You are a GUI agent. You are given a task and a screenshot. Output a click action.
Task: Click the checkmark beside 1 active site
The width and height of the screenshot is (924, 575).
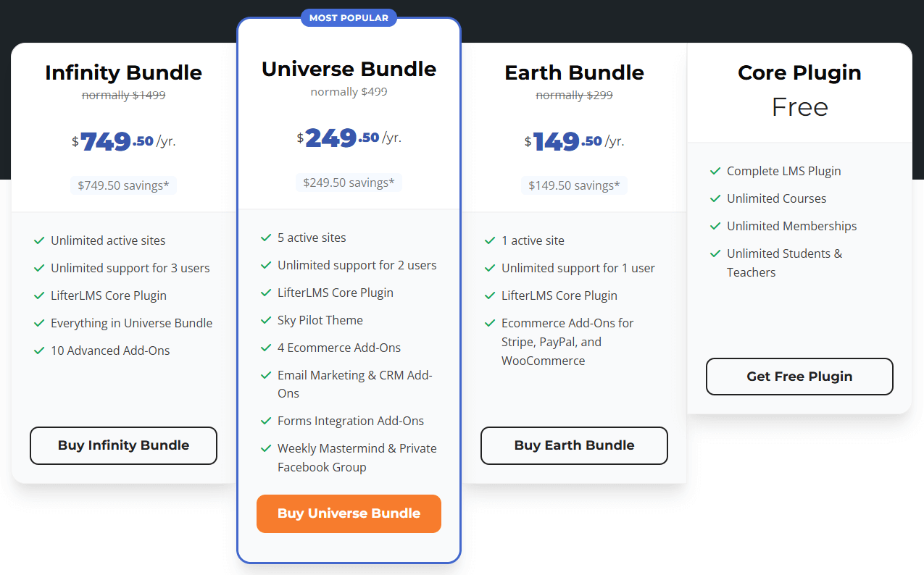tap(490, 240)
